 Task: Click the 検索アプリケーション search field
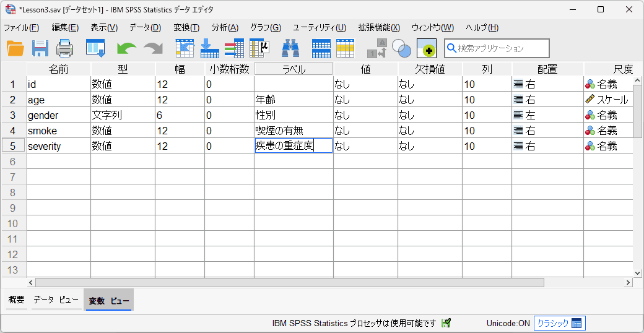point(497,48)
